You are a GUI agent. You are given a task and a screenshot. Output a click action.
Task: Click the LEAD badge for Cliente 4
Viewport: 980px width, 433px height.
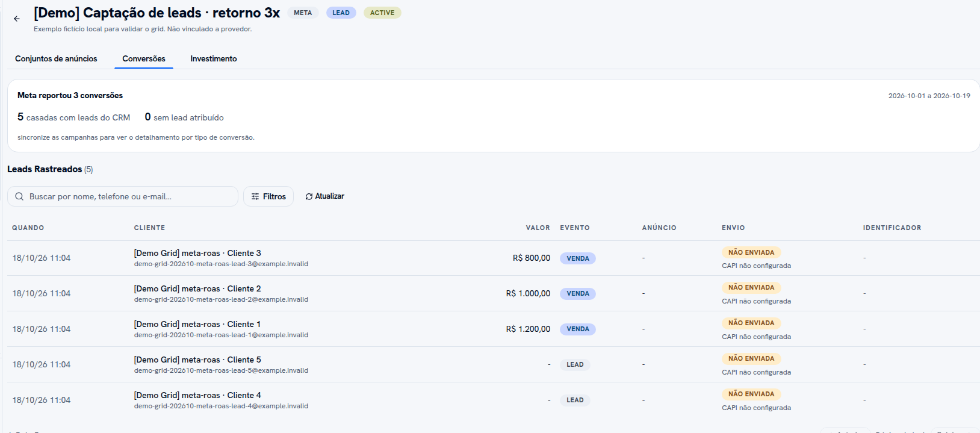pos(575,400)
